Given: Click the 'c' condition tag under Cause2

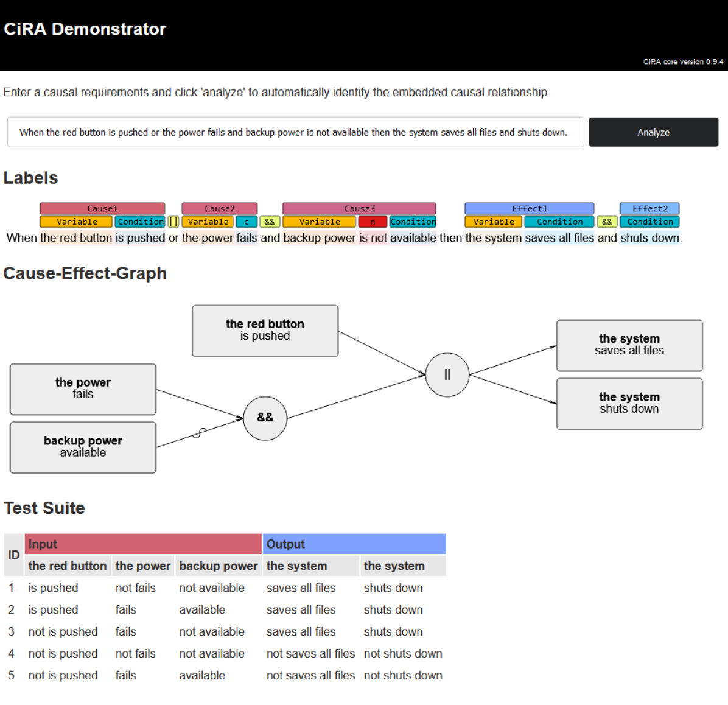Looking at the screenshot, I should [246, 222].
